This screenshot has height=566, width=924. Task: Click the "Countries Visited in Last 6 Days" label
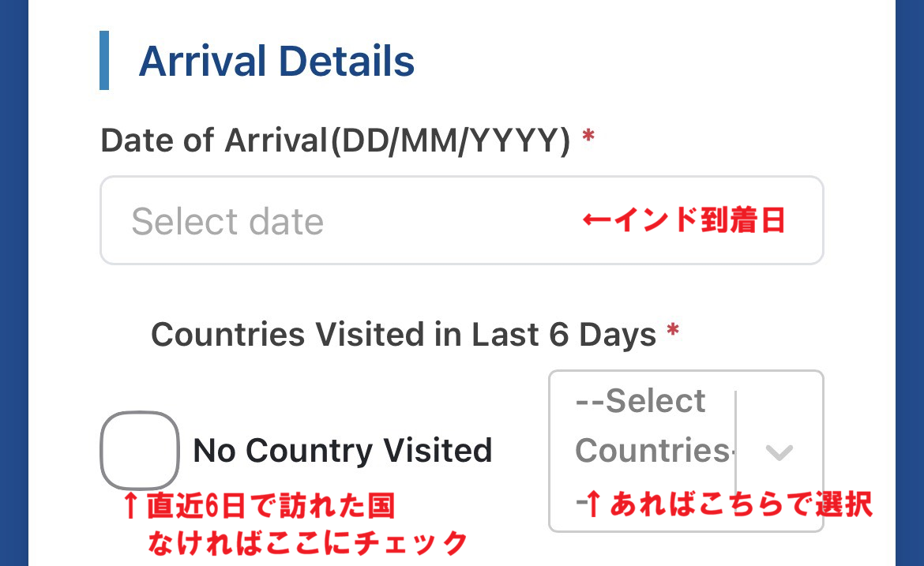tap(404, 335)
